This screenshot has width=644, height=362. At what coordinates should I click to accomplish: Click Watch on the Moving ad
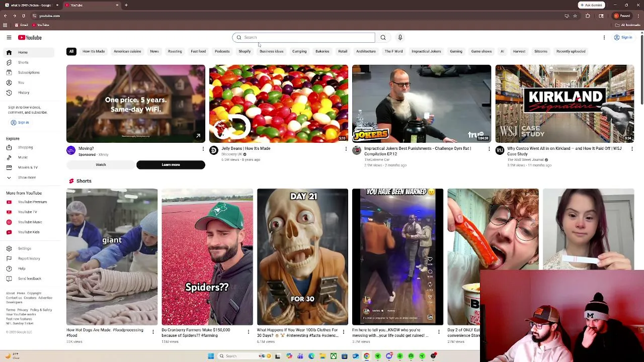tap(101, 165)
